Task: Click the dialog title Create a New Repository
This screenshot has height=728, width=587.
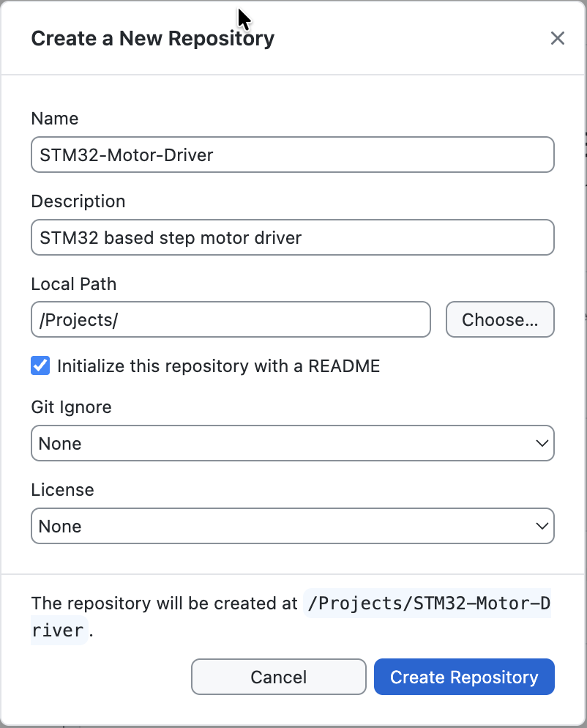Action: 152,38
